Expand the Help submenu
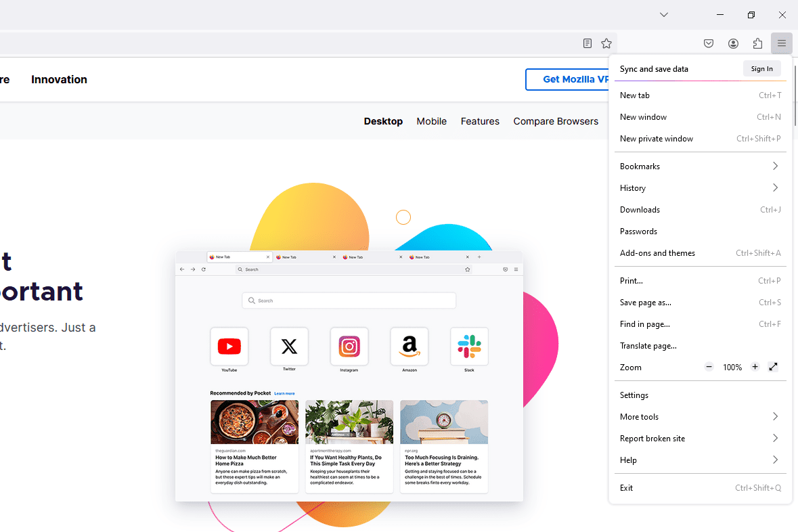Screen dimensions: 798x532 tap(701, 460)
